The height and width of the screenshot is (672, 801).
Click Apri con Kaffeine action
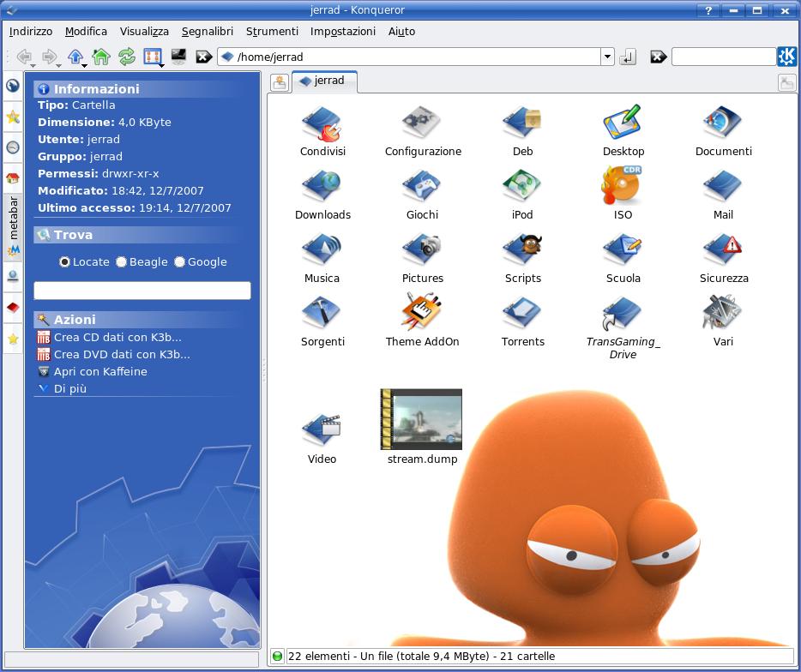tap(93, 372)
